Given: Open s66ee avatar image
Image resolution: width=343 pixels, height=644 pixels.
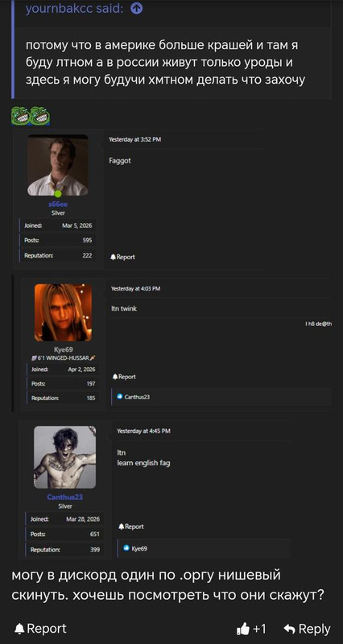Looking at the screenshot, I should pos(58,165).
